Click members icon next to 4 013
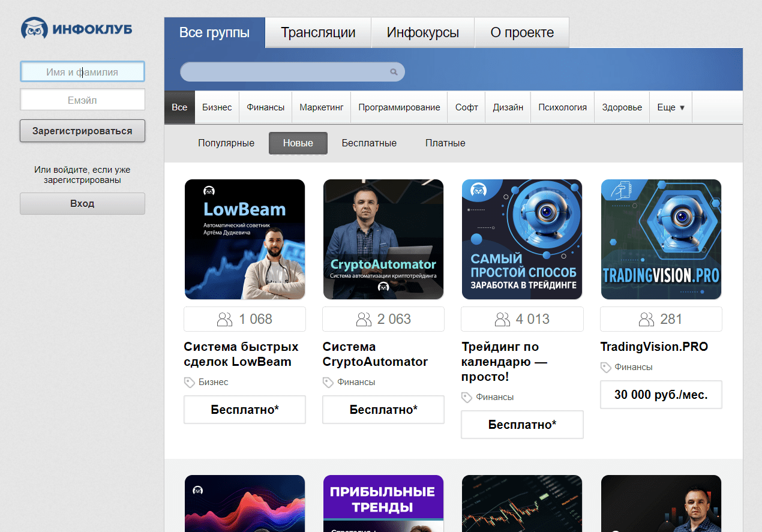 (x=502, y=319)
